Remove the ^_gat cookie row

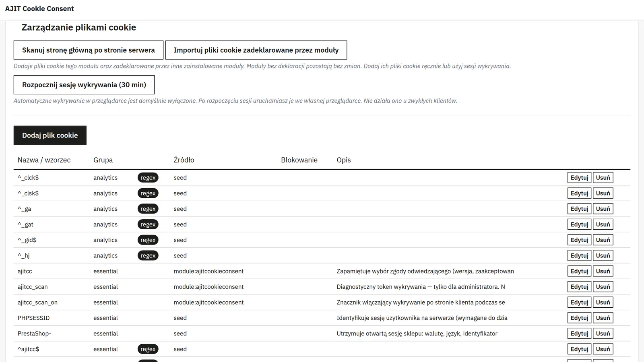point(603,224)
